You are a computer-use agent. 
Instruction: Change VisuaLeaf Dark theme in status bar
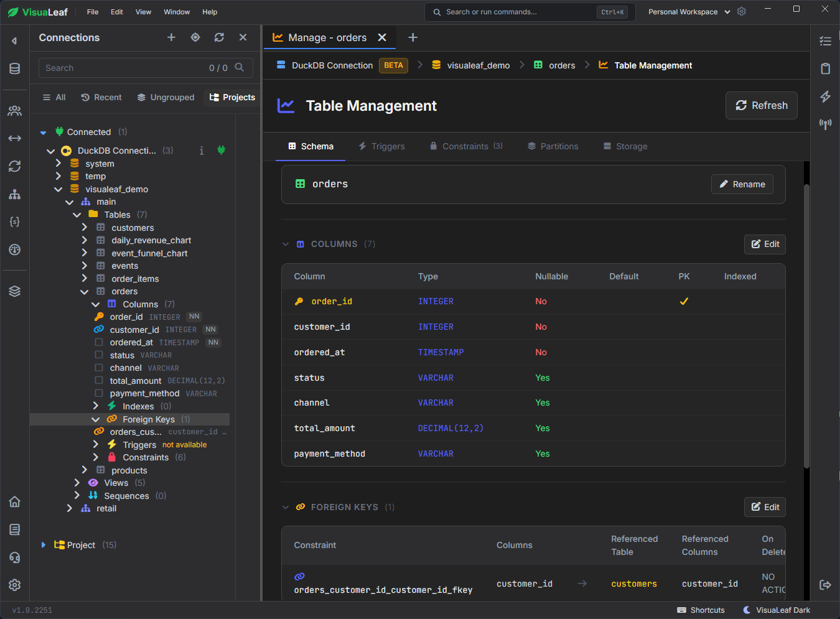tap(777, 610)
